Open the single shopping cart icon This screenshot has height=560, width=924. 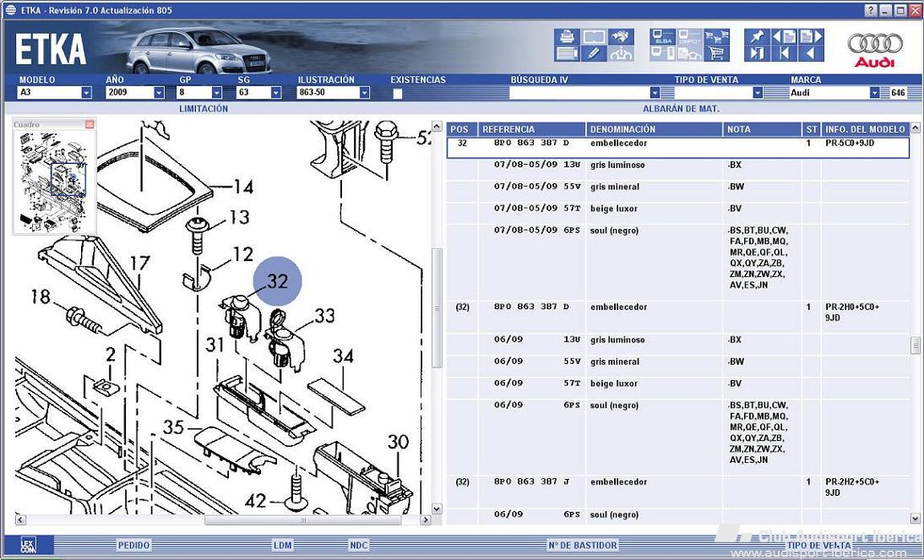716,54
